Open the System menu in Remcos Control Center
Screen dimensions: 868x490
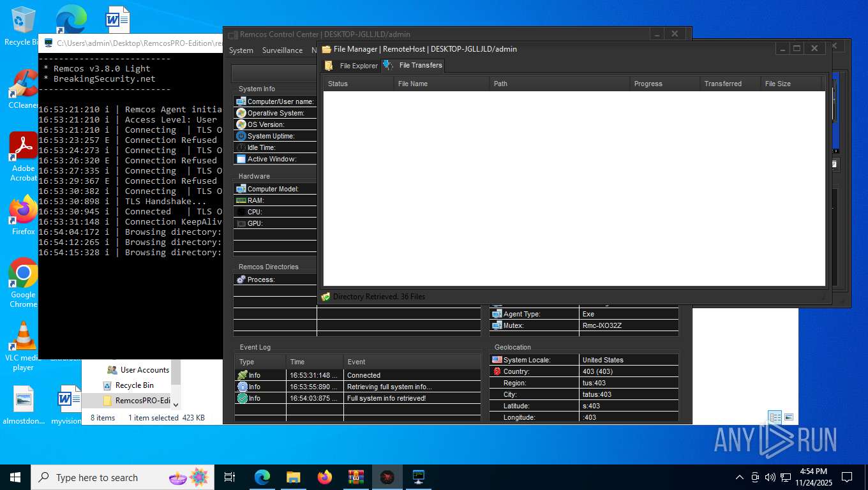click(241, 50)
